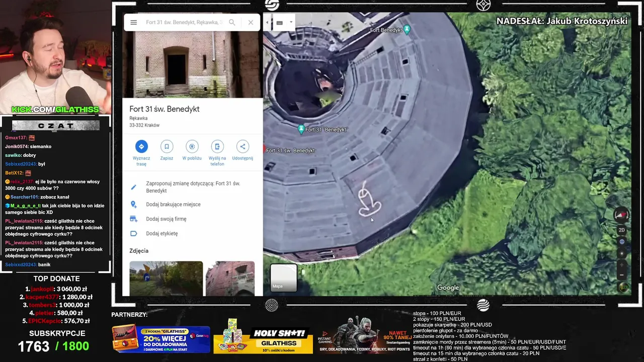Screen dimensions: 644x362
Task: Click the Fort 31 'Benedykt' map pin
Action: (x=301, y=129)
